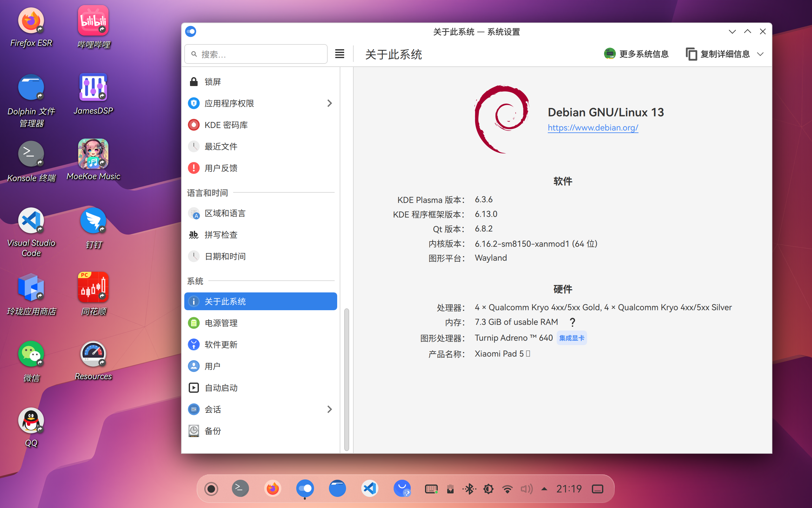Click memory info question mark icon

[x=573, y=322]
